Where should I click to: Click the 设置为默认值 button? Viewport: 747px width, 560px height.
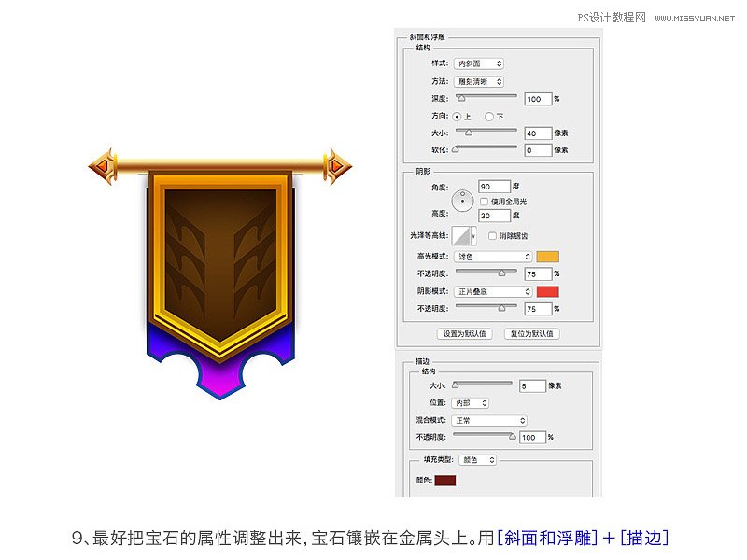pyautogui.click(x=463, y=334)
